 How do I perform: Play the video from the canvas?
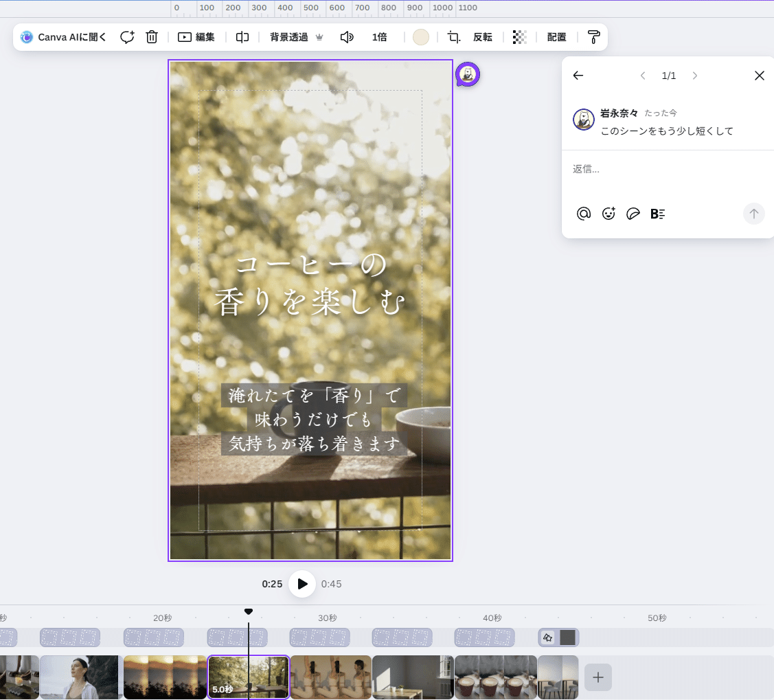pos(301,584)
